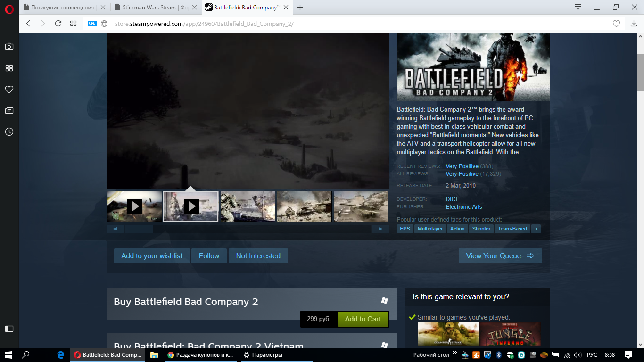Select the Team-Based tag
Screen dimensions: 644x362
[512, 229]
